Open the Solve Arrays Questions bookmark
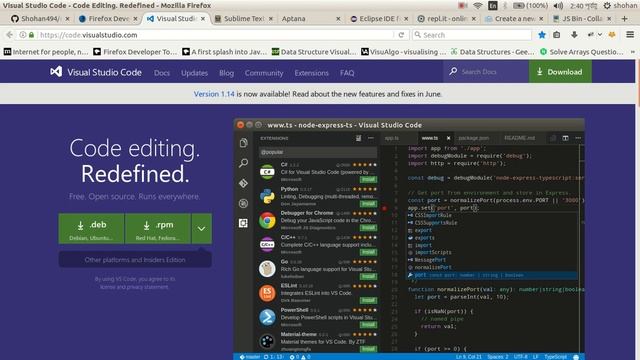 pos(582,52)
